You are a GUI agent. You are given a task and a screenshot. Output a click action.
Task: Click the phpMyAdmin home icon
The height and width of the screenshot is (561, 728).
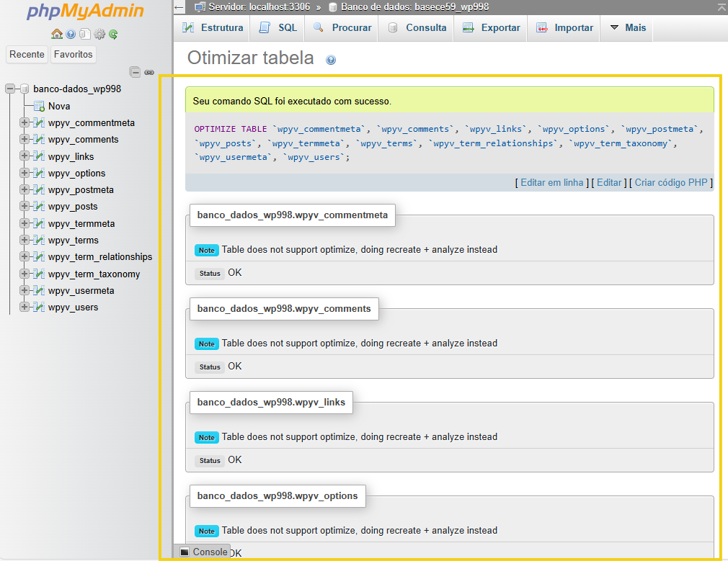point(58,34)
